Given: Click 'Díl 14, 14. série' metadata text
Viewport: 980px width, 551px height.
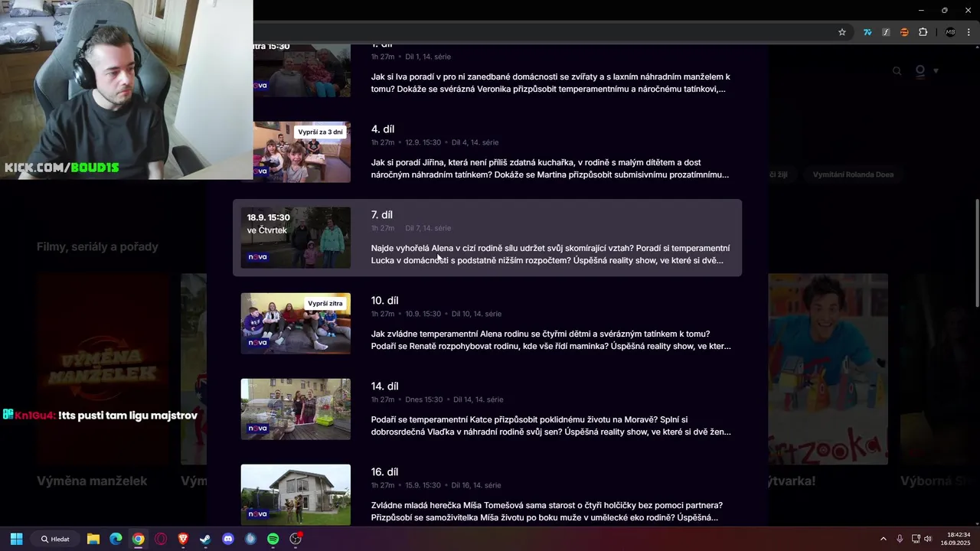Looking at the screenshot, I should (478, 399).
